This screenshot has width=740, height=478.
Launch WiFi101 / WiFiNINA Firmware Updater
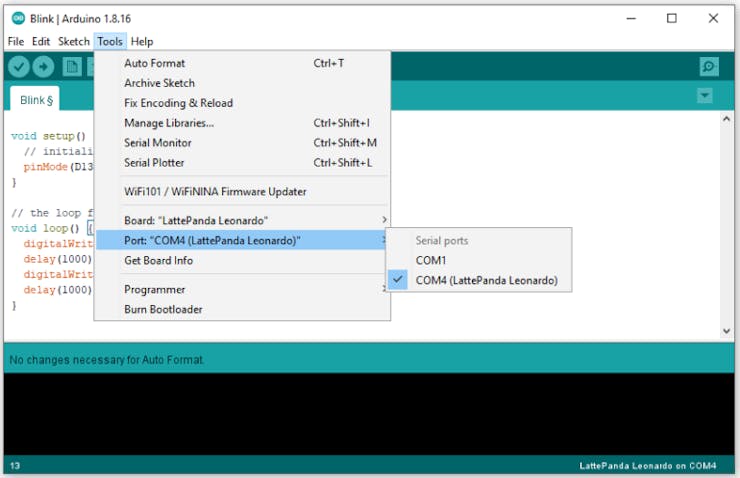pos(243,192)
